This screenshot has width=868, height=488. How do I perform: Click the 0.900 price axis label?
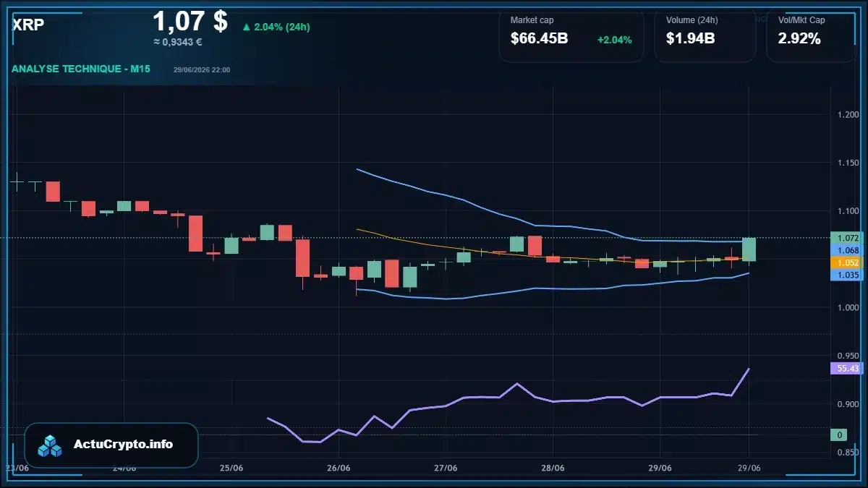848,404
